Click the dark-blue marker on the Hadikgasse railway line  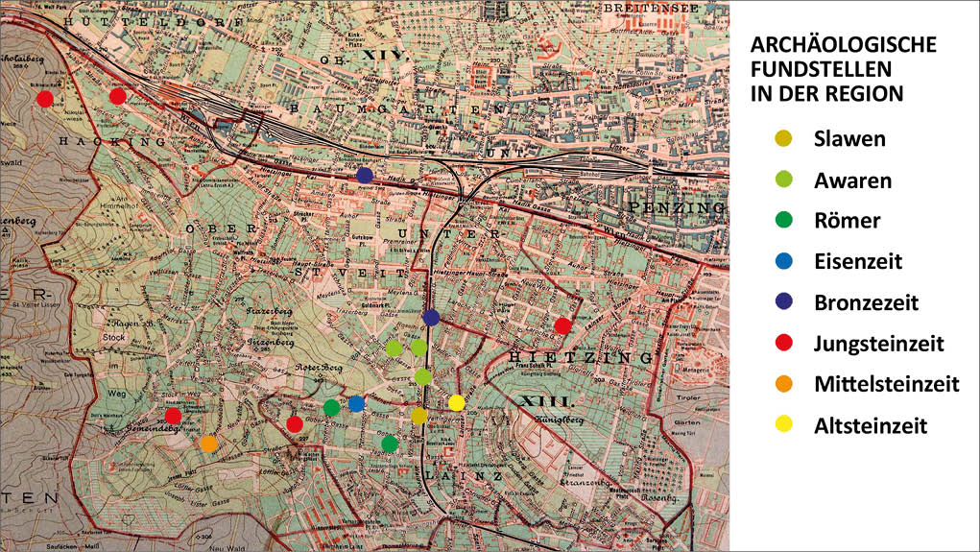pyautogui.click(x=365, y=175)
